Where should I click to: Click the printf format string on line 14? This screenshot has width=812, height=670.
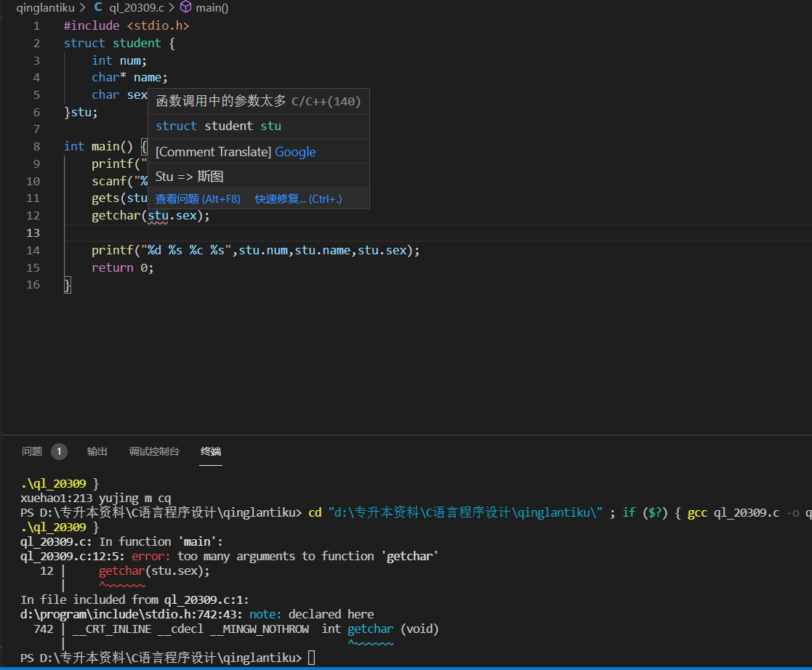click(x=186, y=251)
